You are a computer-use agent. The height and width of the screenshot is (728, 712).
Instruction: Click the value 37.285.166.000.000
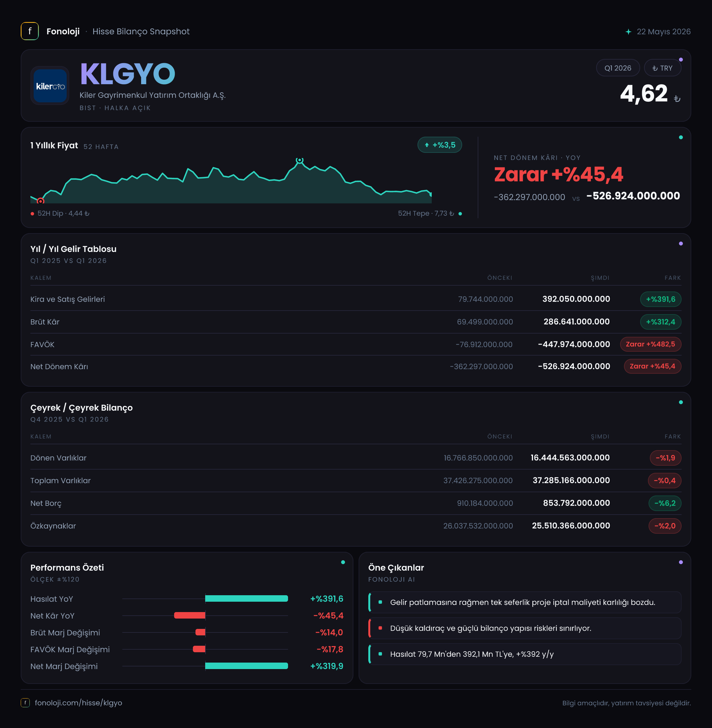point(572,480)
